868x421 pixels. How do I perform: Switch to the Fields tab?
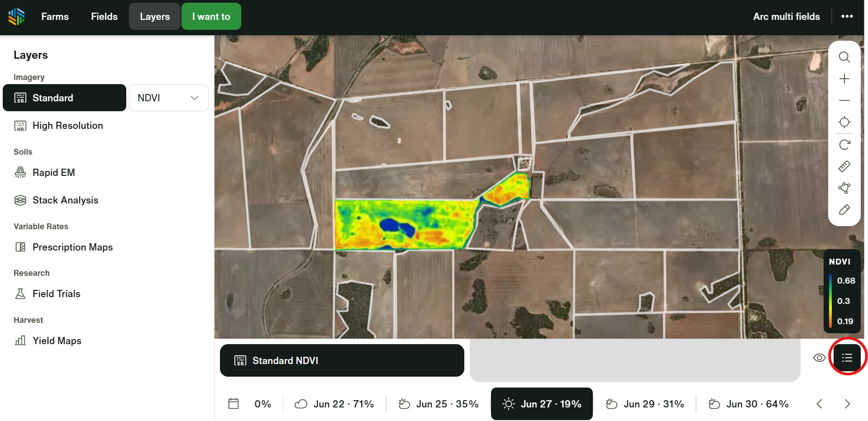[x=104, y=16]
